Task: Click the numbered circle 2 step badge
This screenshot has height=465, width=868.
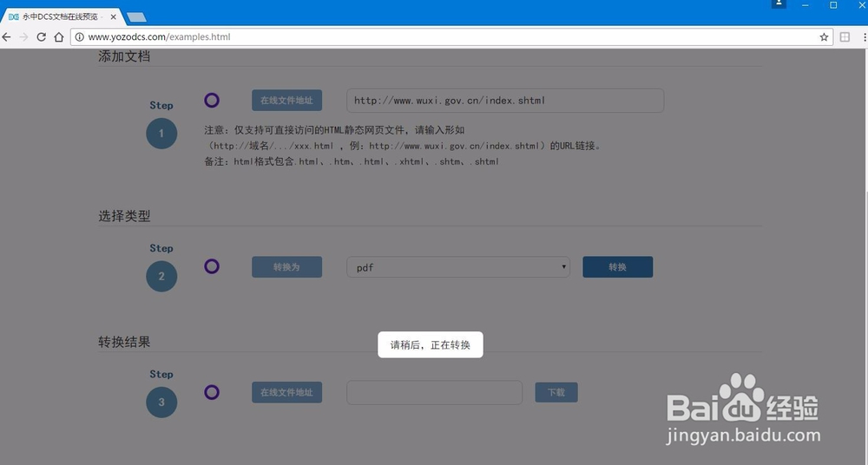Action: [x=161, y=276]
